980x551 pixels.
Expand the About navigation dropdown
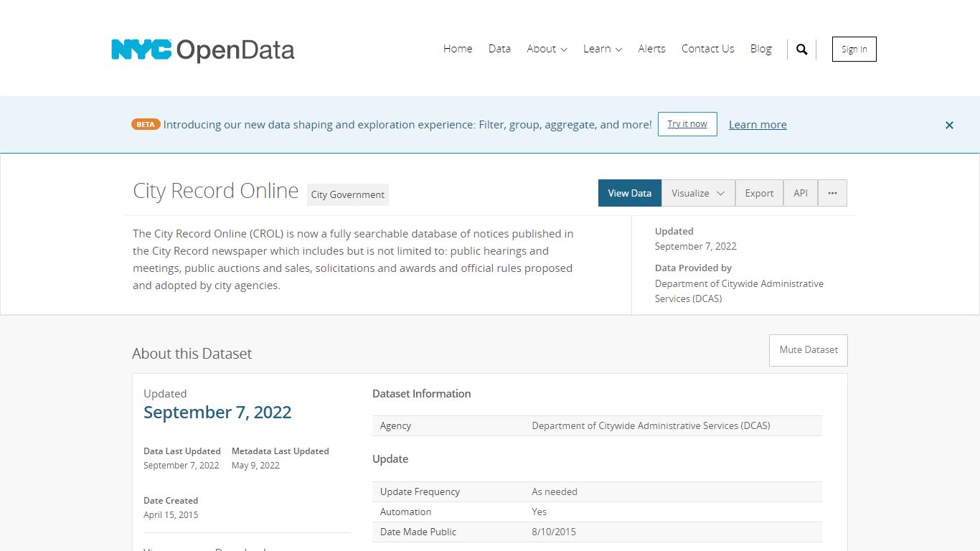[x=547, y=49]
